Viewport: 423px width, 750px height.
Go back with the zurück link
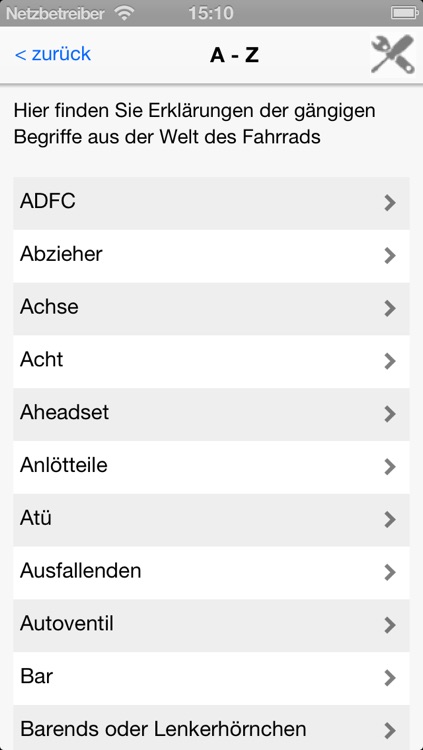(53, 54)
